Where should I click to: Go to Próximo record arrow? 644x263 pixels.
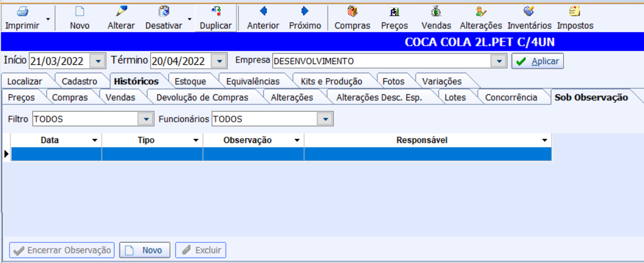pos(305,11)
